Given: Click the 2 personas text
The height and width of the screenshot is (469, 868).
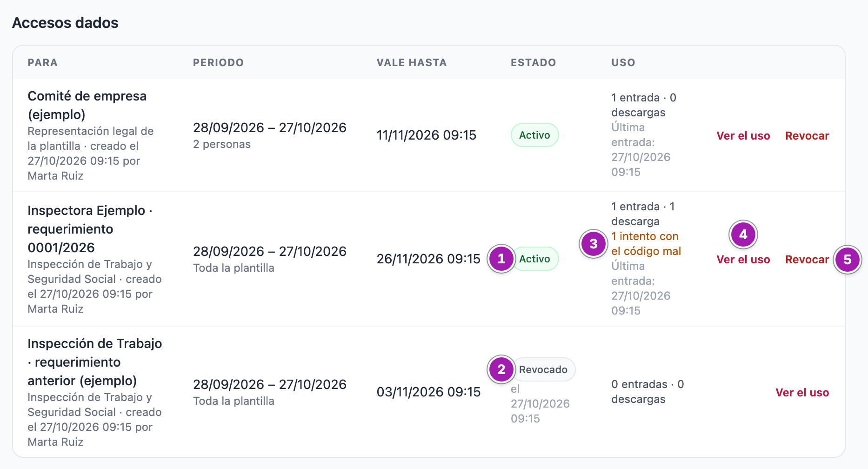Looking at the screenshot, I should (x=222, y=144).
